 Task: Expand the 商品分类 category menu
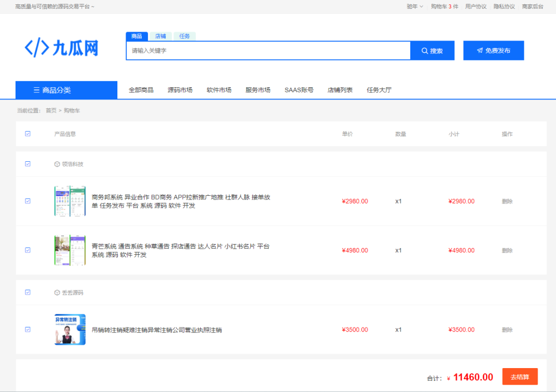click(66, 90)
